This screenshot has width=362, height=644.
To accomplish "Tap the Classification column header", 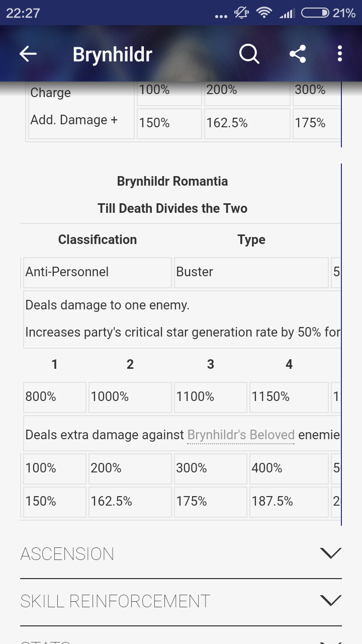I will [97, 239].
